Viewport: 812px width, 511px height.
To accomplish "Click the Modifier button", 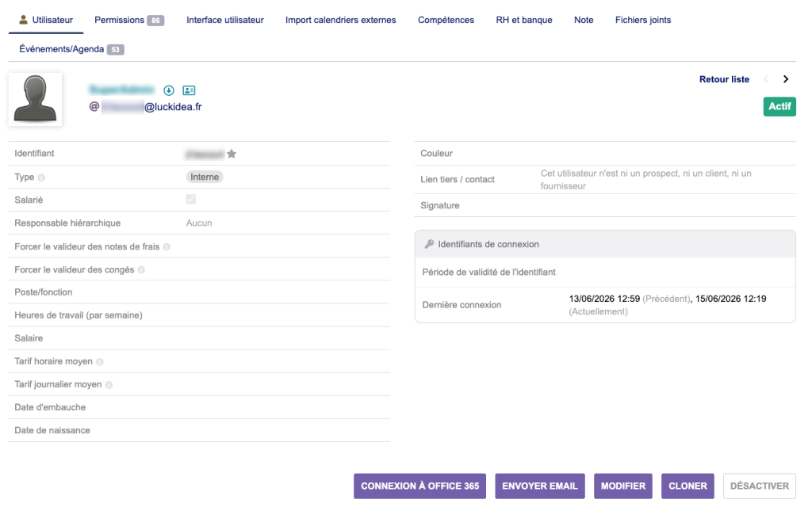I will [x=623, y=486].
